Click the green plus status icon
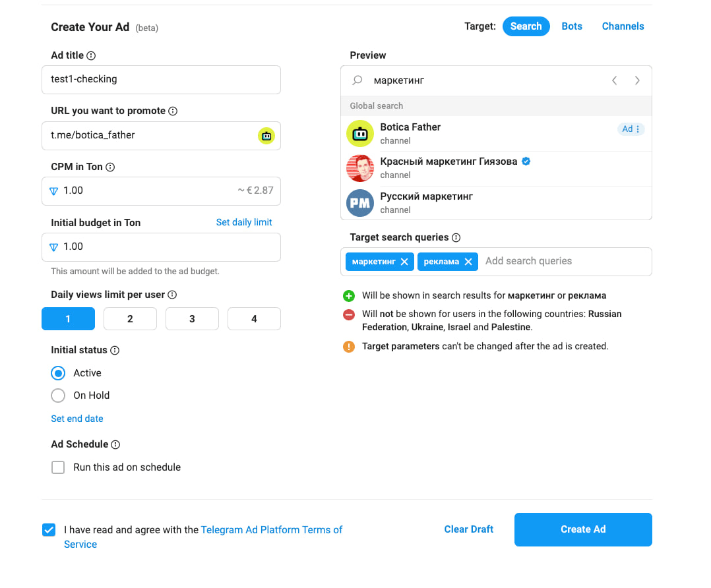This screenshot has height=588, width=711. tap(349, 296)
